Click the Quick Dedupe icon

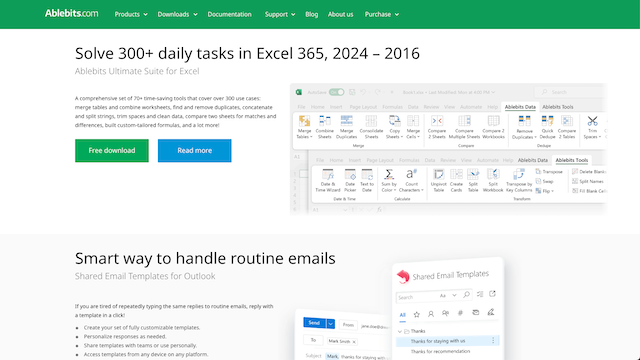click(547, 121)
